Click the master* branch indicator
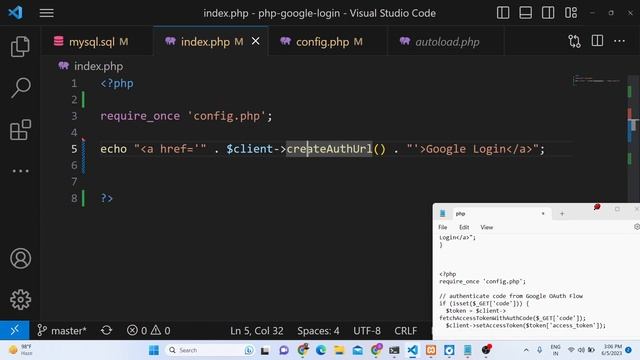This screenshot has width=640, height=360. click(x=62, y=330)
